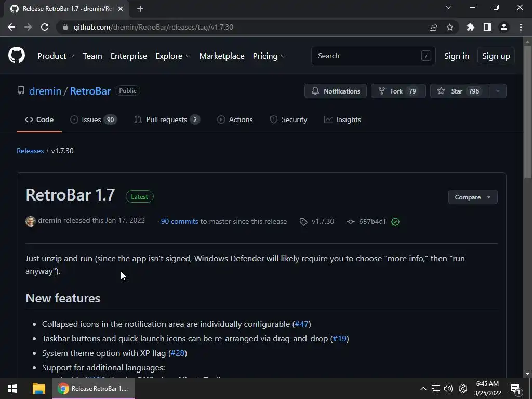Open the Marketplace page
The width and height of the screenshot is (532, 399).
coord(222,56)
